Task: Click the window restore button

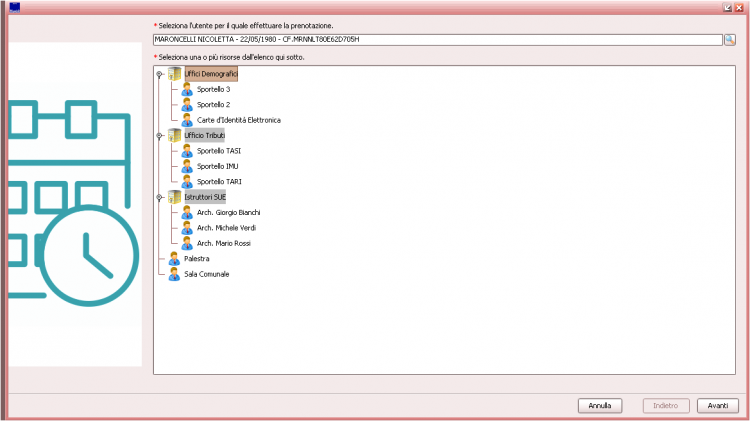Action: tap(728, 7)
